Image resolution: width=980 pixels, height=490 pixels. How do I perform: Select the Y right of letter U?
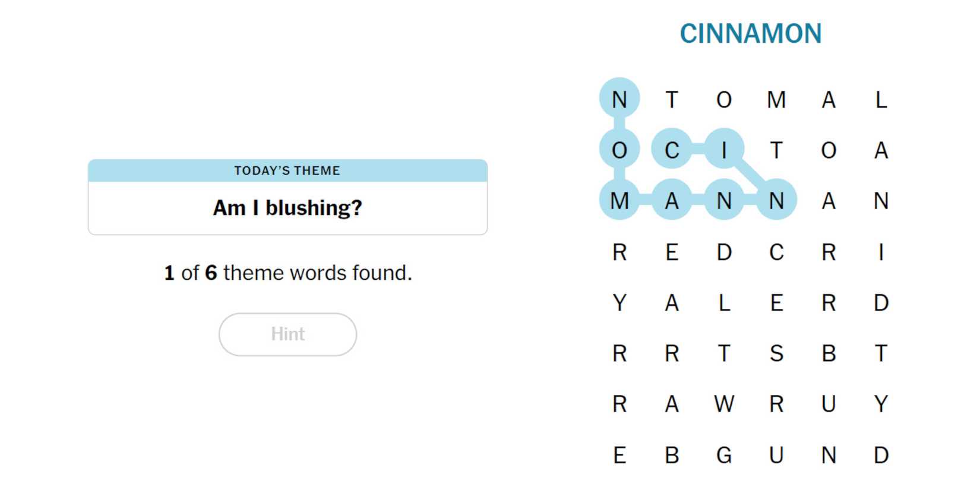pos(881,404)
